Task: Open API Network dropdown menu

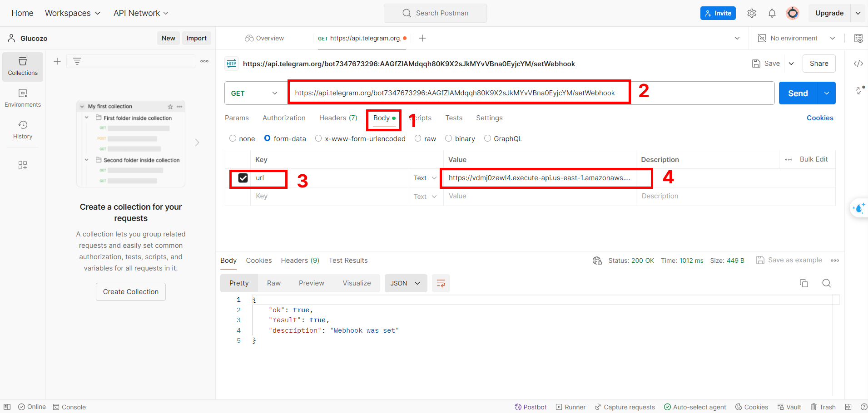Action: point(141,13)
